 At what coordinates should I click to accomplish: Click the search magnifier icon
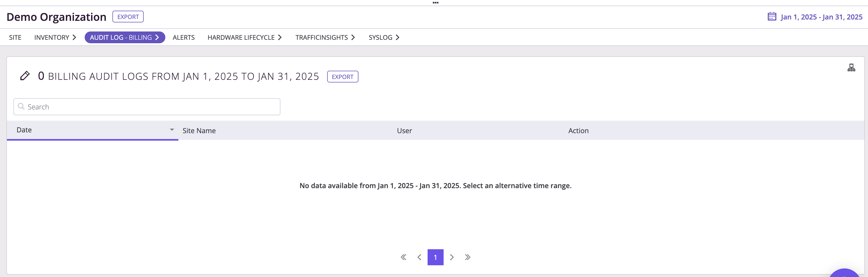pyautogui.click(x=21, y=106)
